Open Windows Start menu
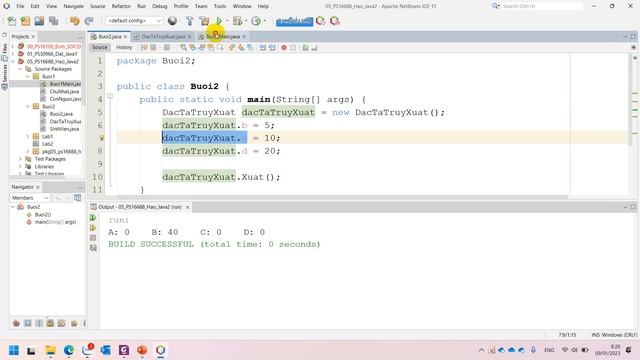640x360 pixels. point(14,350)
